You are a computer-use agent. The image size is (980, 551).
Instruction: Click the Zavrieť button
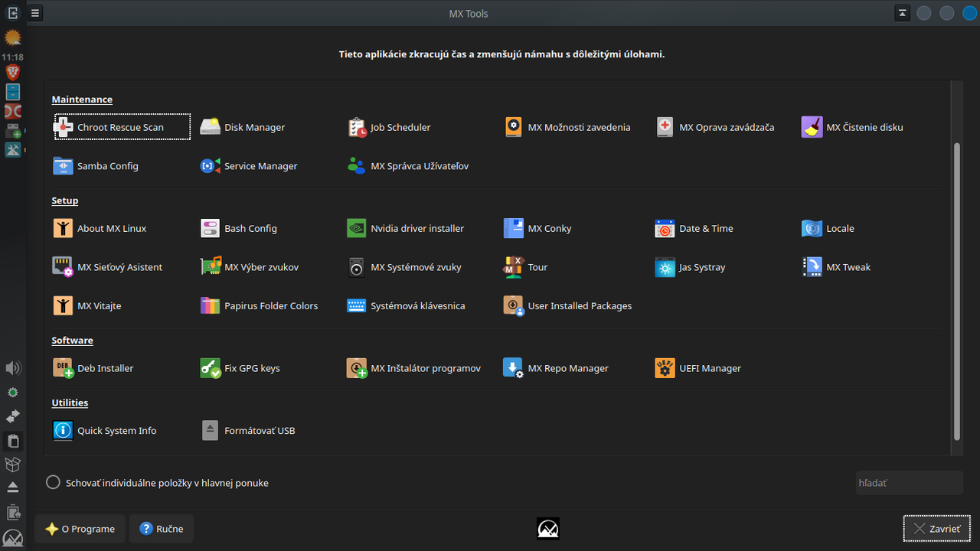click(x=936, y=529)
